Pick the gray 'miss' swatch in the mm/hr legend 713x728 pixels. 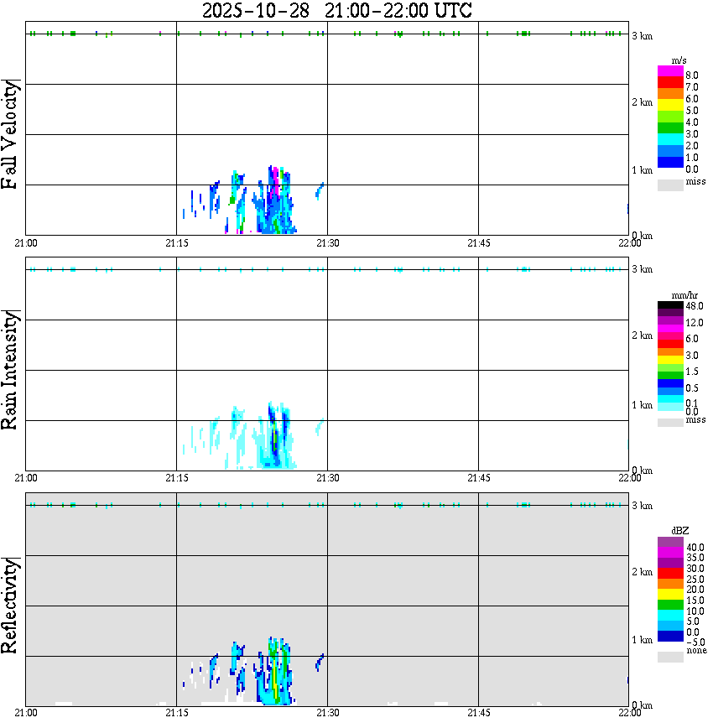pyautogui.click(x=670, y=423)
